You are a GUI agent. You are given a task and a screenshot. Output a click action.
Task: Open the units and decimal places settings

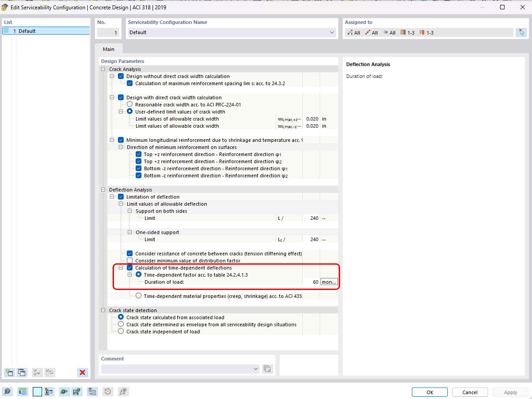pos(22,391)
